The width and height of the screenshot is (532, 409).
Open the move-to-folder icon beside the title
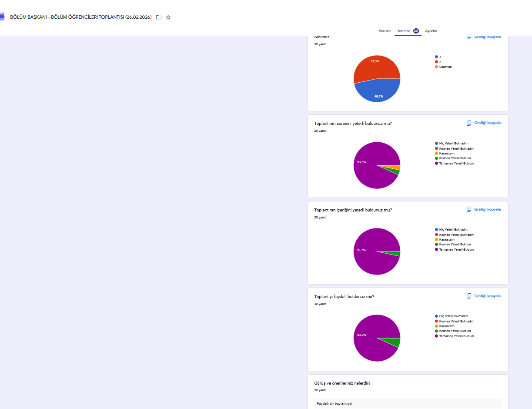click(159, 17)
